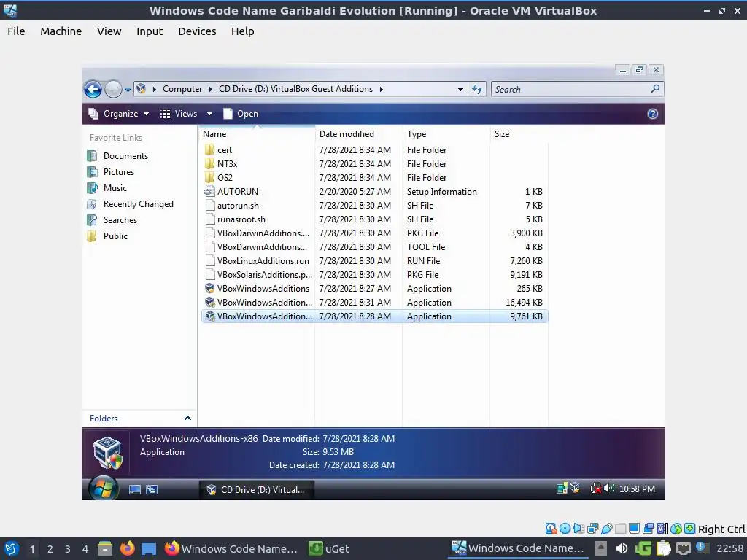Sort by Date modified column header
Viewport: 747px width, 560px height.
359,134
